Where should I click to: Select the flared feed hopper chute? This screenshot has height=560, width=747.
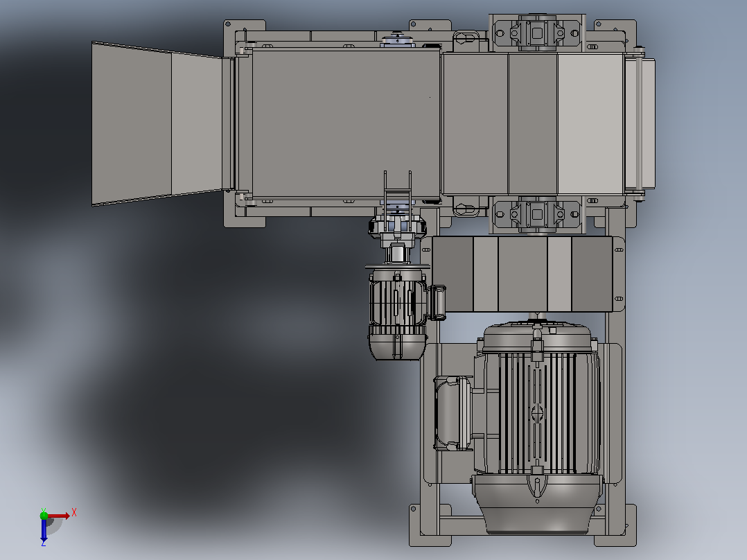[x=157, y=124]
